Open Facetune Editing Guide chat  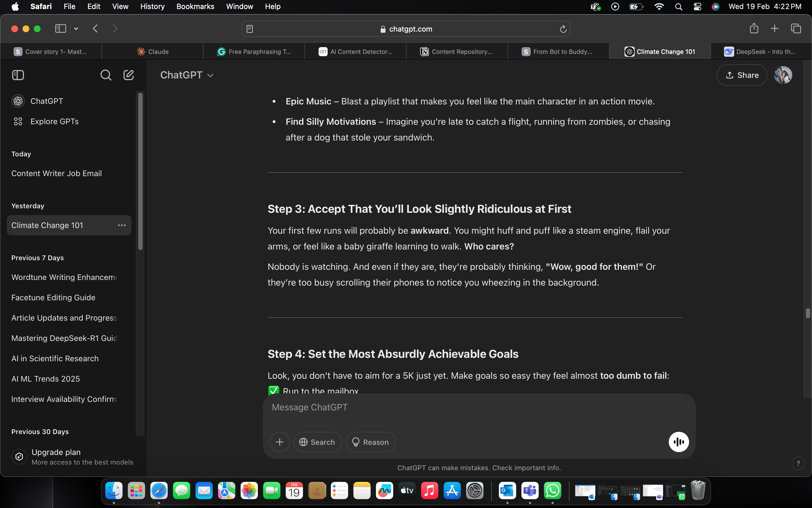69,297
